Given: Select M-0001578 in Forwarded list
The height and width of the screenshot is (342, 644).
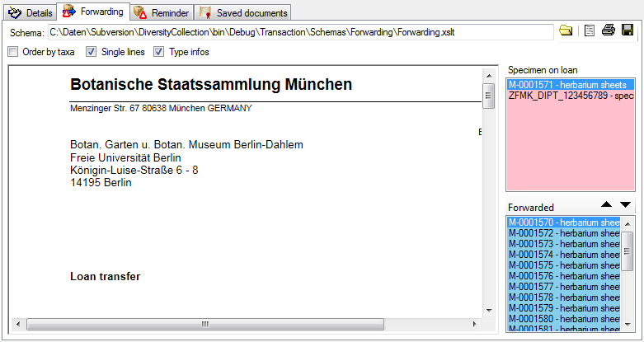Looking at the screenshot, I should pyautogui.click(x=564, y=297).
